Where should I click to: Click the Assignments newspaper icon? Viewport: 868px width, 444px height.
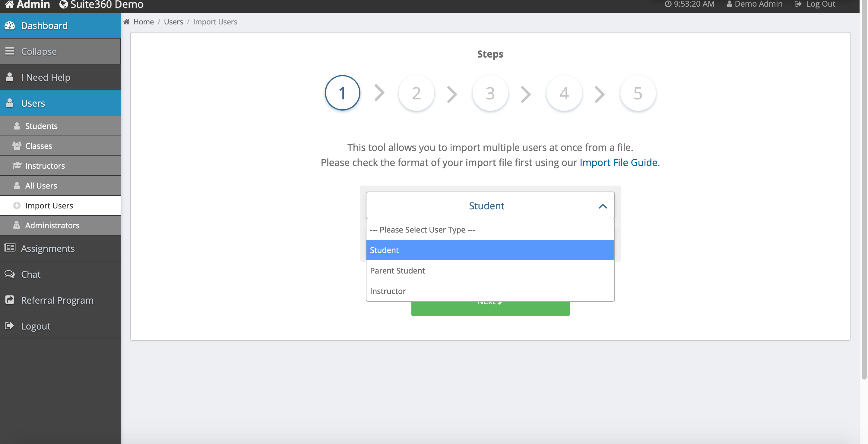[10, 248]
